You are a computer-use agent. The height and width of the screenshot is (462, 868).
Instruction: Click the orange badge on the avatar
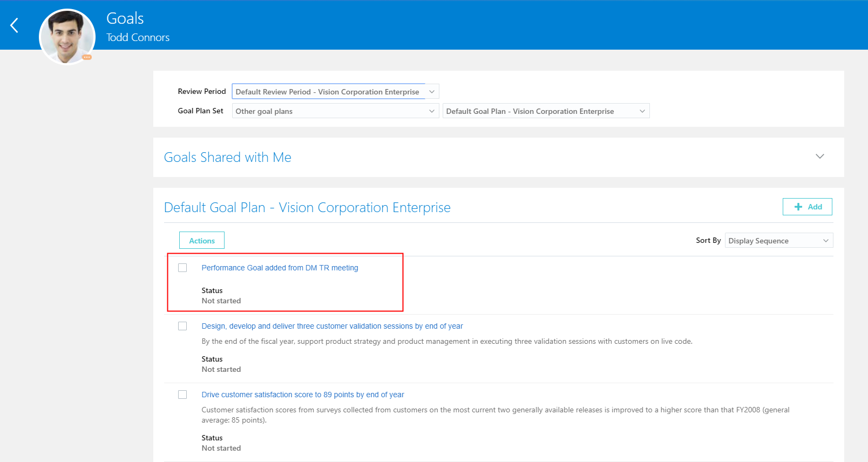click(x=87, y=57)
